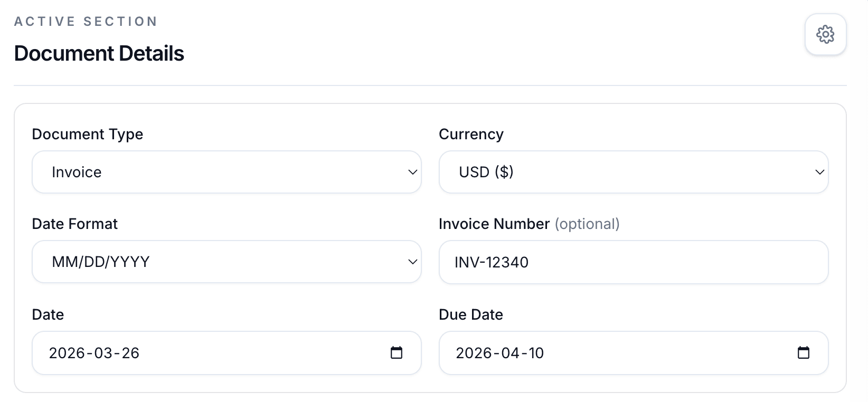Click the chevron on Date Format dropdown
Image resolution: width=868 pixels, height=402 pixels.
coord(412,261)
